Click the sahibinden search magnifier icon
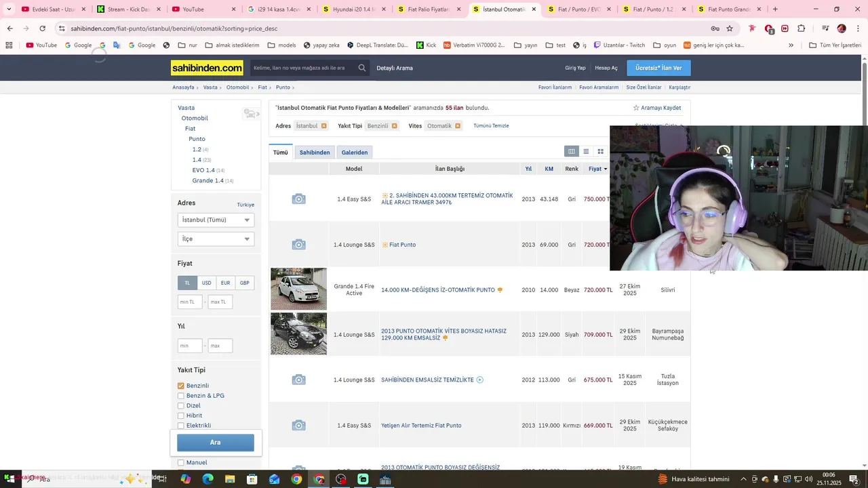This screenshot has width=868, height=488. [x=362, y=68]
